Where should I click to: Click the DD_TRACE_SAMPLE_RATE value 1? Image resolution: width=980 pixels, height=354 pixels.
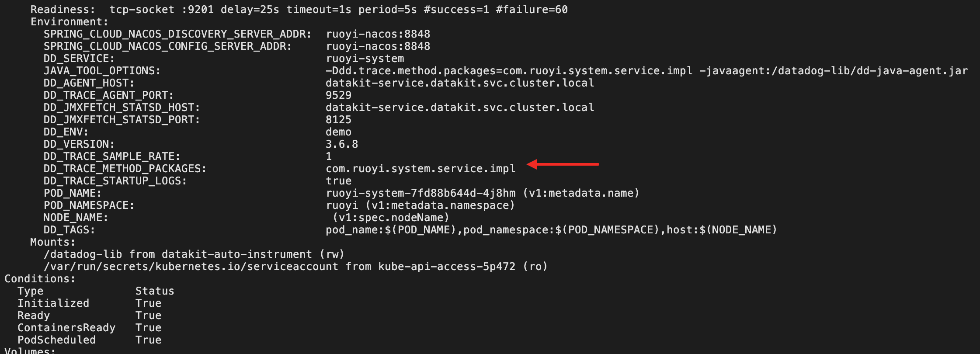[329, 156]
